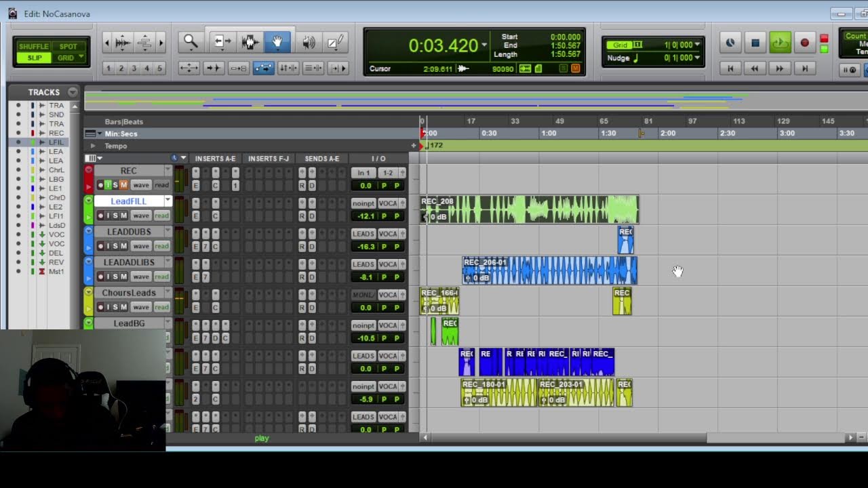Open REC track input selector In 1
The height and width of the screenshot is (488, 868).
click(x=363, y=173)
